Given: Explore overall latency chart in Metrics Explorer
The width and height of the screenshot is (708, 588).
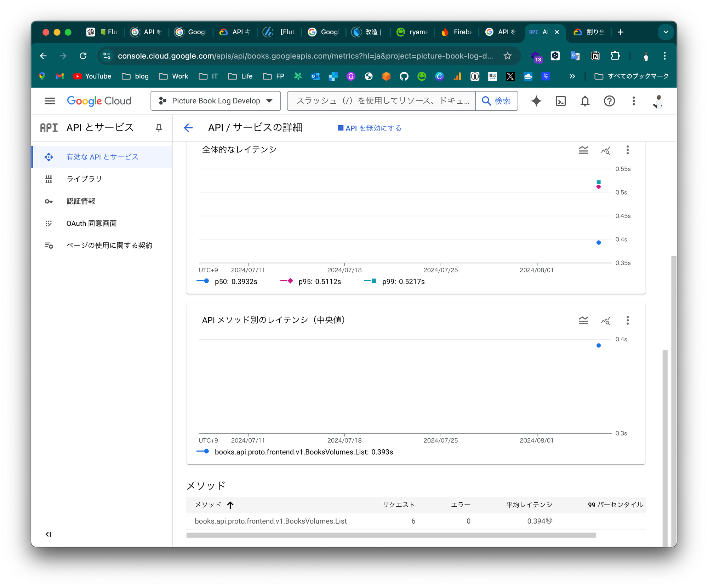Looking at the screenshot, I should pyautogui.click(x=605, y=150).
